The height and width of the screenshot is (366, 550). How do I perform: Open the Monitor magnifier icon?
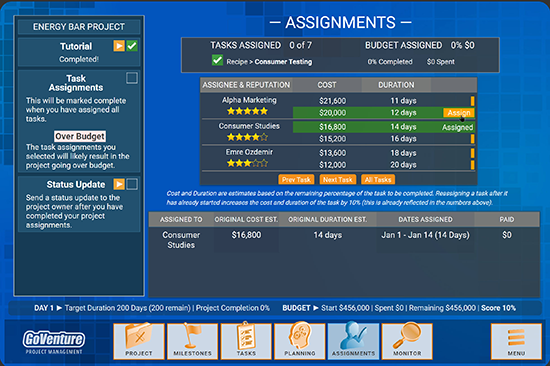pyautogui.click(x=407, y=341)
